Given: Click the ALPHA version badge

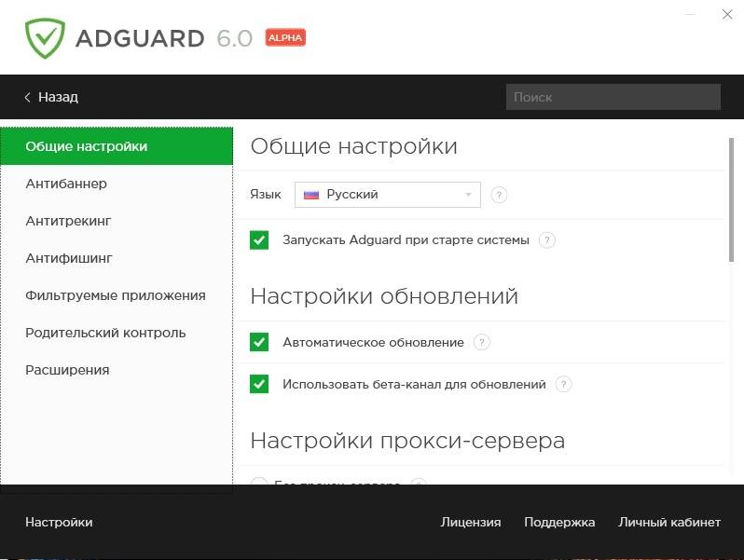Looking at the screenshot, I should tap(285, 38).
